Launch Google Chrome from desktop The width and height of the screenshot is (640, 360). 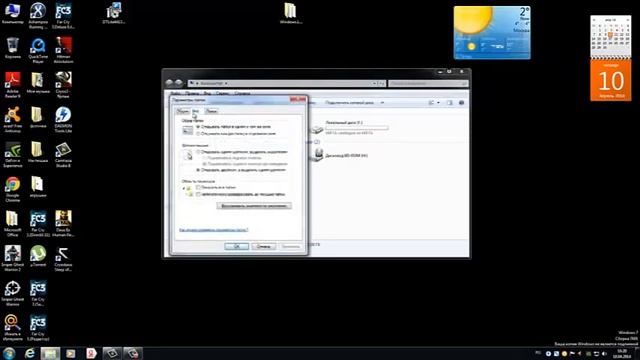[12, 189]
